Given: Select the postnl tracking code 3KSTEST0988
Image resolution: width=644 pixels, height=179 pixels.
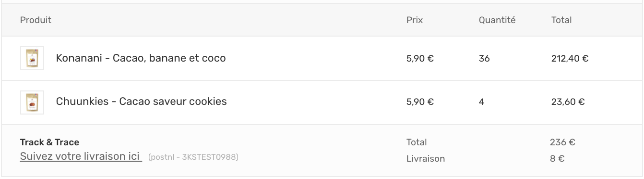Looking at the screenshot, I should click(193, 157).
